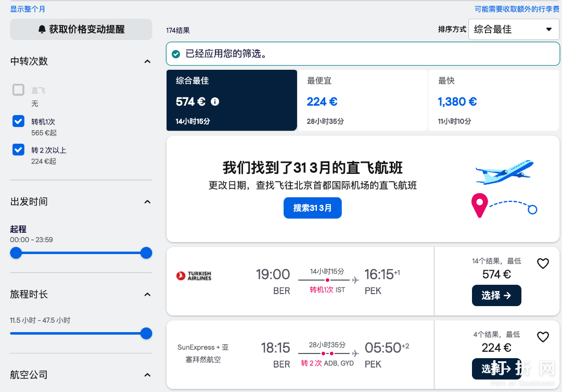Switch to the 最快 tab

493,100
